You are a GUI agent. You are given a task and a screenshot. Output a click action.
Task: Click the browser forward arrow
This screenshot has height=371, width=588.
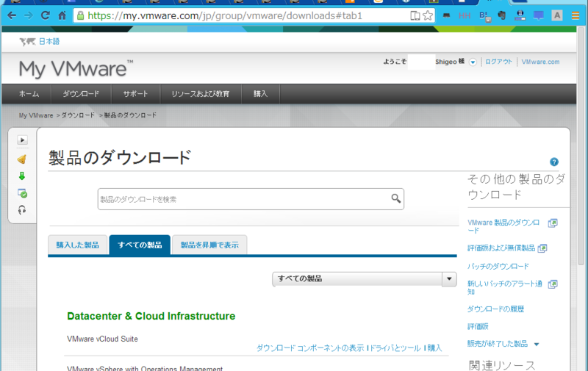[x=28, y=15]
